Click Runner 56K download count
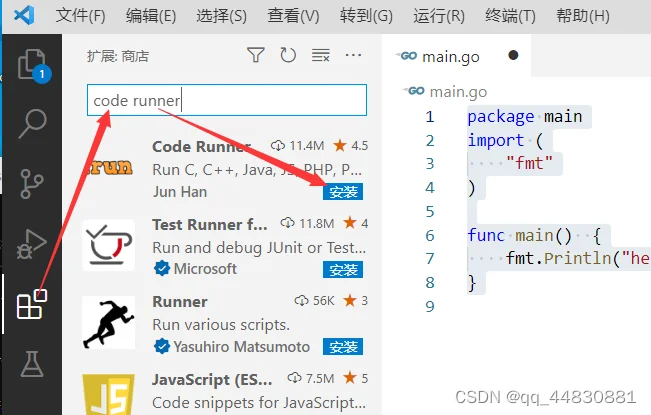This screenshot has height=415, width=651. (314, 300)
